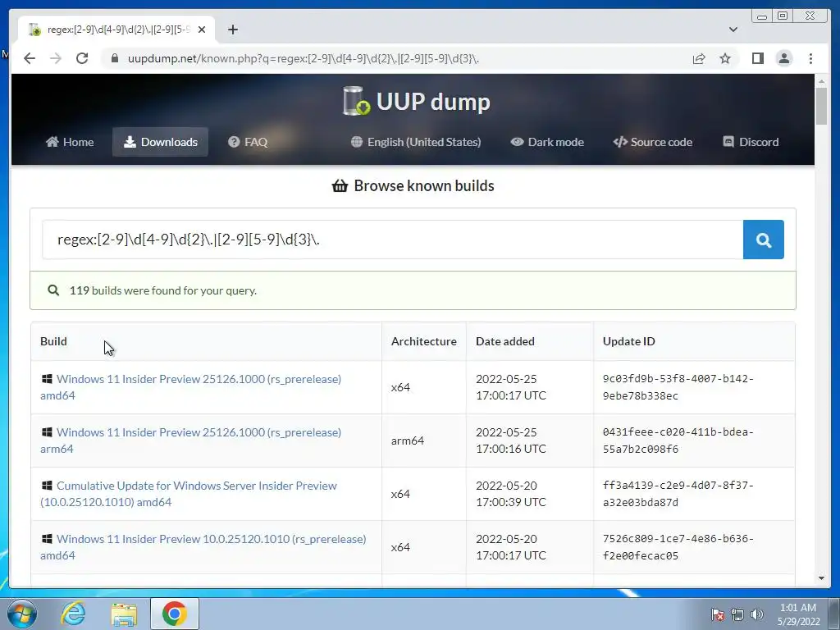The image size is (840, 630).
Task: Toggle Dark mode
Action: click(547, 142)
